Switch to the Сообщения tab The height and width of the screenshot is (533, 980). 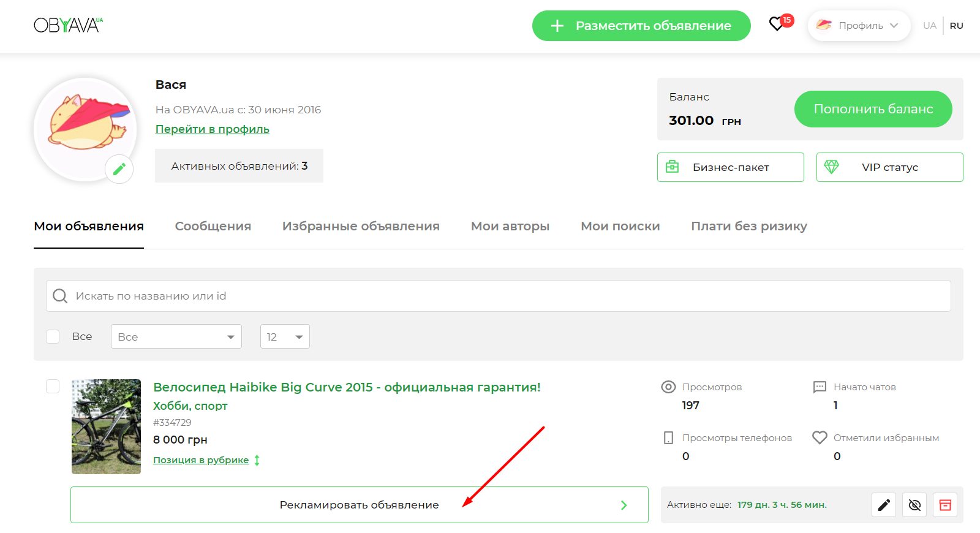tap(213, 226)
